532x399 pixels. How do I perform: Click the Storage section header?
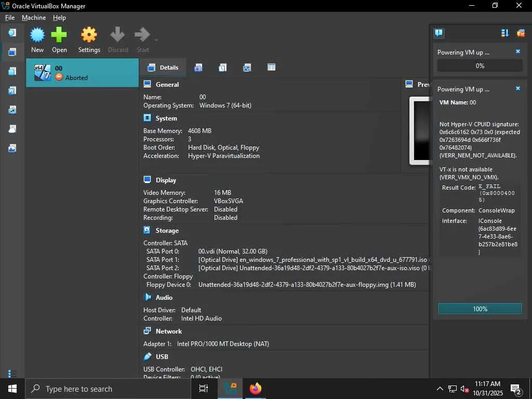click(167, 230)
